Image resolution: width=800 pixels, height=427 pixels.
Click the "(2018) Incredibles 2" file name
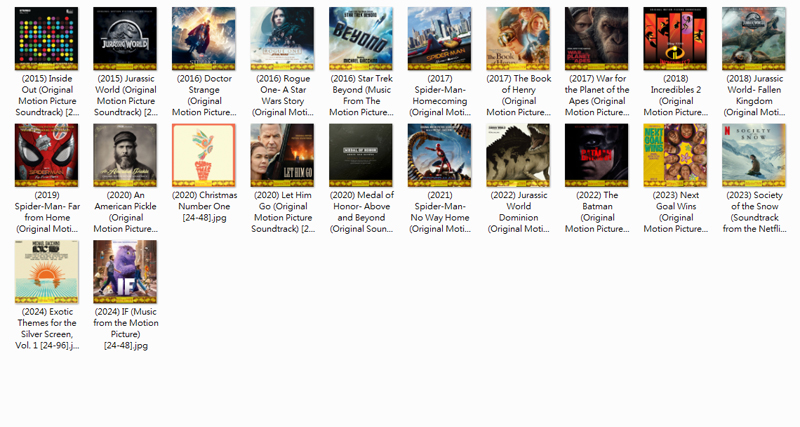[676, 95]
